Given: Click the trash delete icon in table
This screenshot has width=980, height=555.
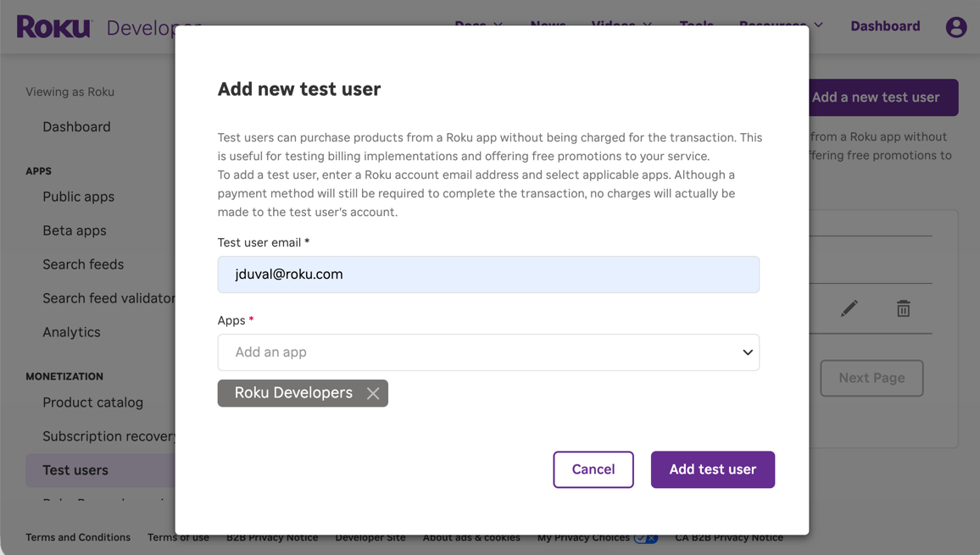Looking at the screenshot, I should click(x=903, y=308).
